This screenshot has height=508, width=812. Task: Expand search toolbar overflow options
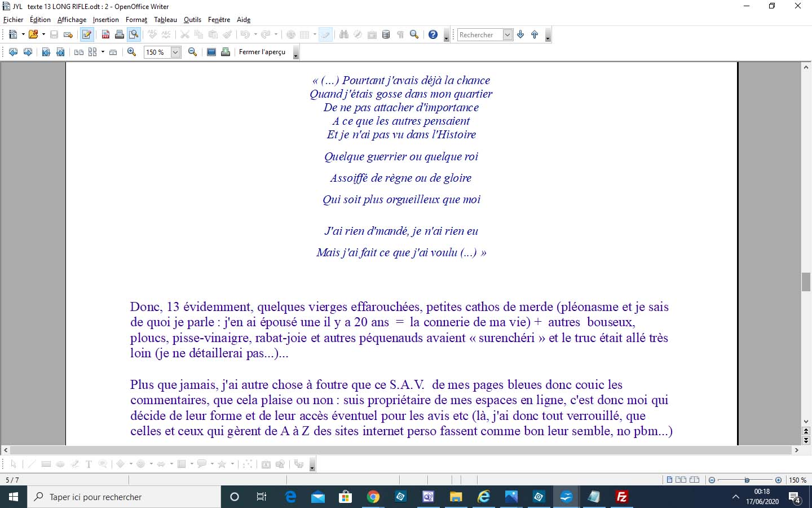tap(548, 36)
